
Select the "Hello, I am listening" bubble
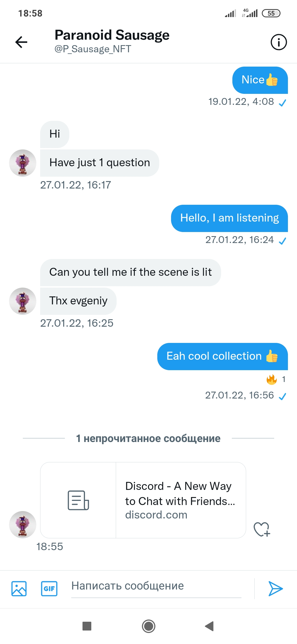point(229,218)
